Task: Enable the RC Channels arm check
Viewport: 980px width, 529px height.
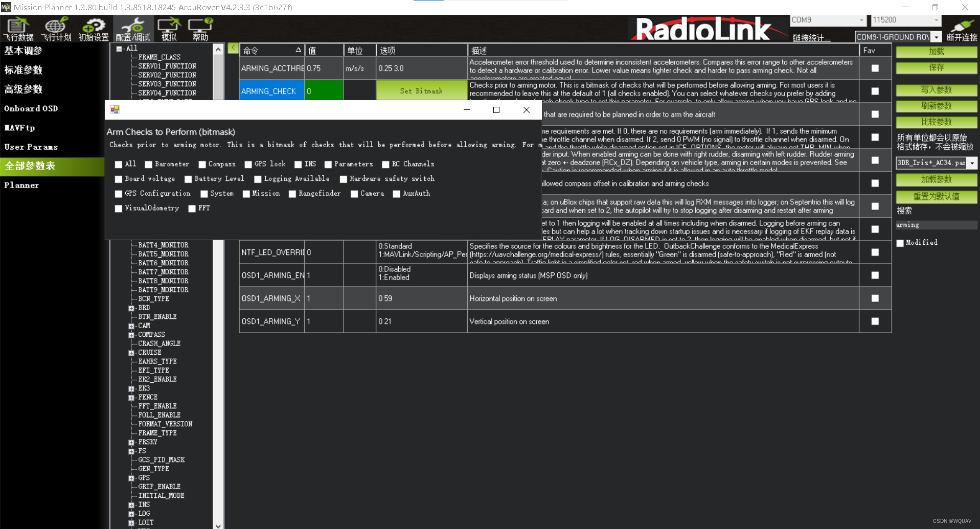Action: tap(386, 165)
